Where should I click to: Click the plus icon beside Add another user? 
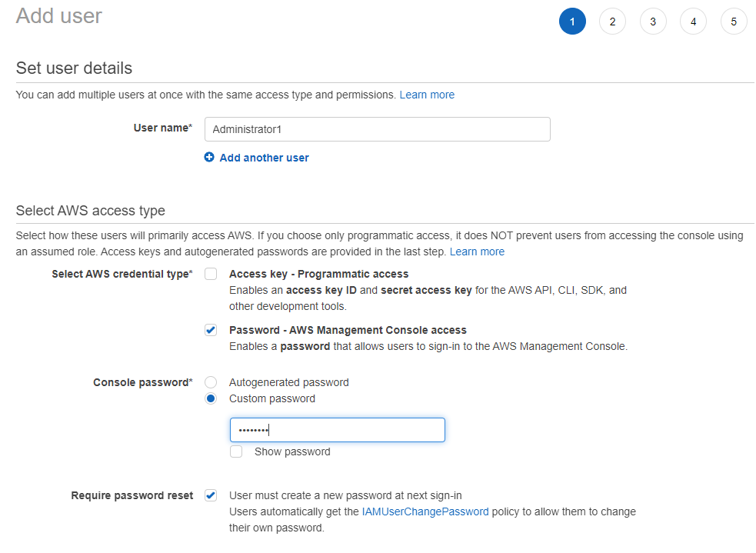(x=208, y=157)
